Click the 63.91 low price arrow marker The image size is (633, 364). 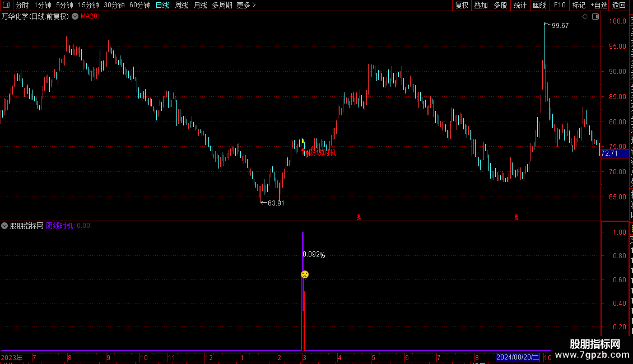pos(272,203)
